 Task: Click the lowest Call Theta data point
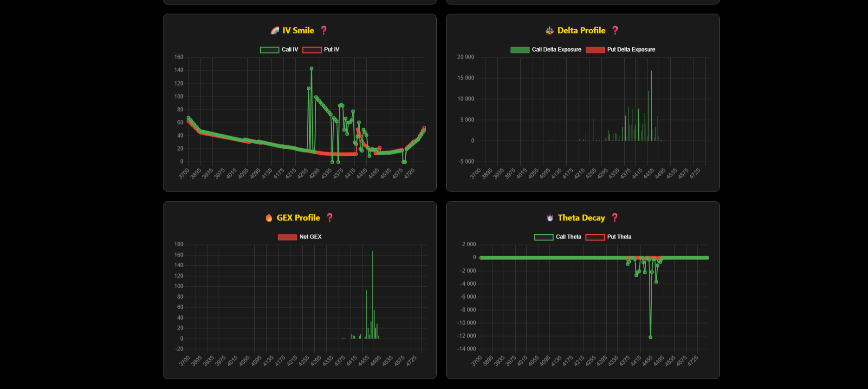(650, 337)
